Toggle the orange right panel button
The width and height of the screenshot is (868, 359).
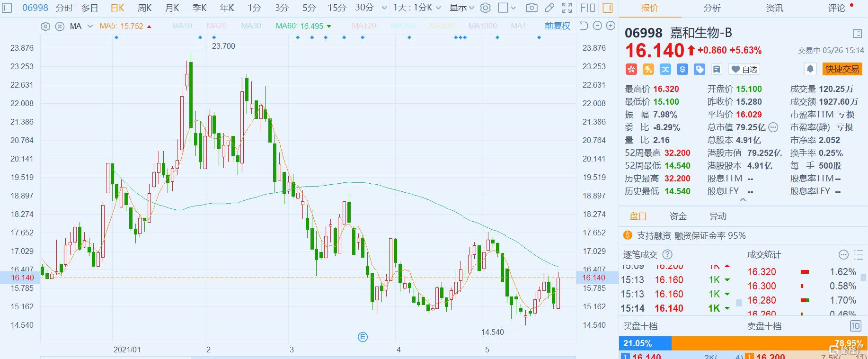(x=608, y=8)
